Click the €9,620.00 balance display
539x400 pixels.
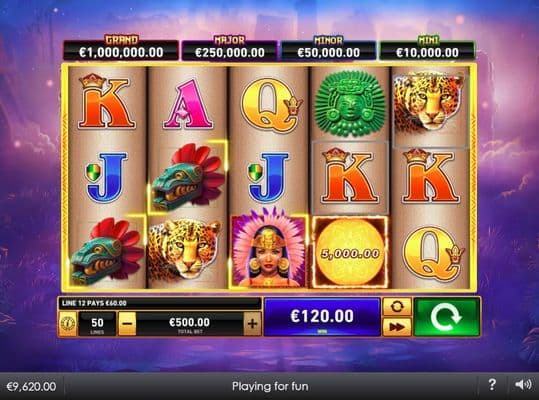click(x=31, y=387)
